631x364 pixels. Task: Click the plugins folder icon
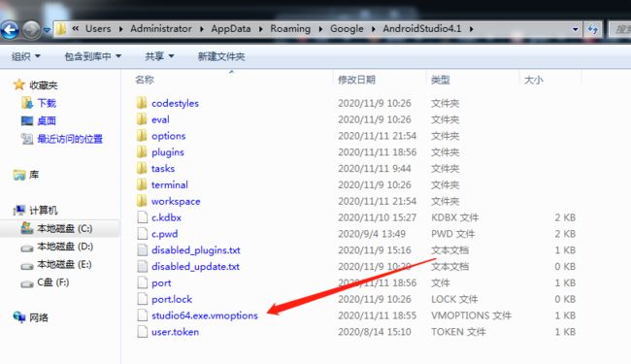(142, 152)
